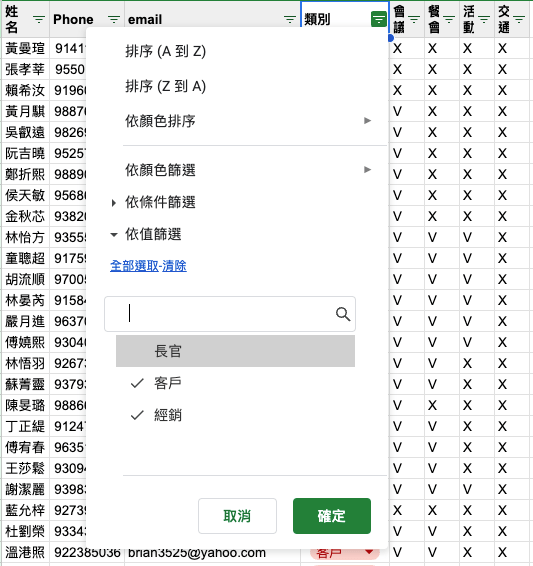Open 客戶 dropdown chip in 溫港照 row
This screenshot has width=533, height=566.
pos(345,552)
